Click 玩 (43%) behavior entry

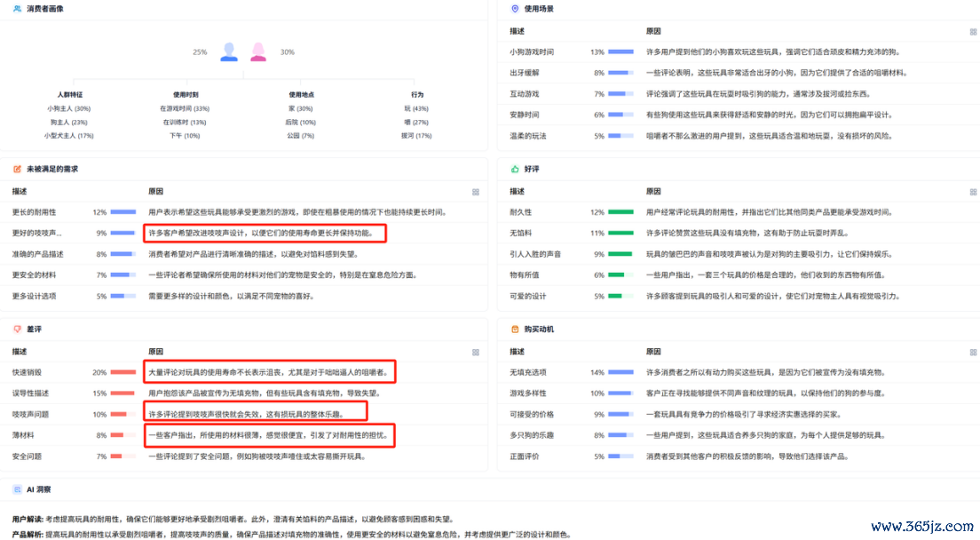[416, 108]
